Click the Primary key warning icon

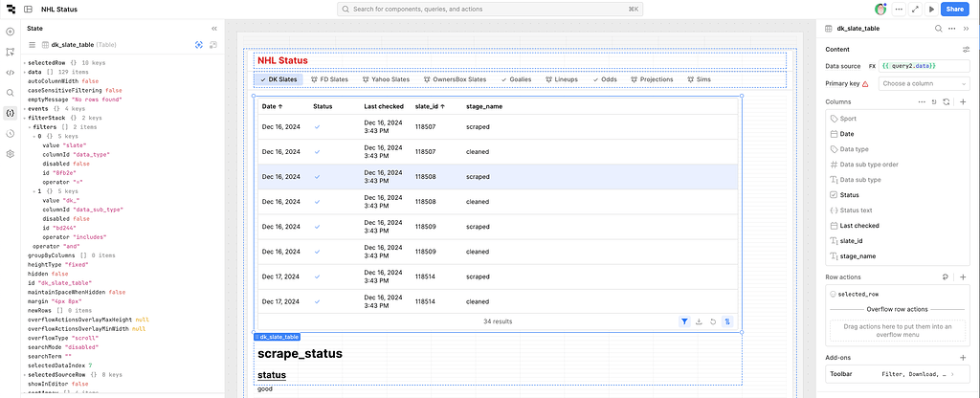[x=865, y=84]
